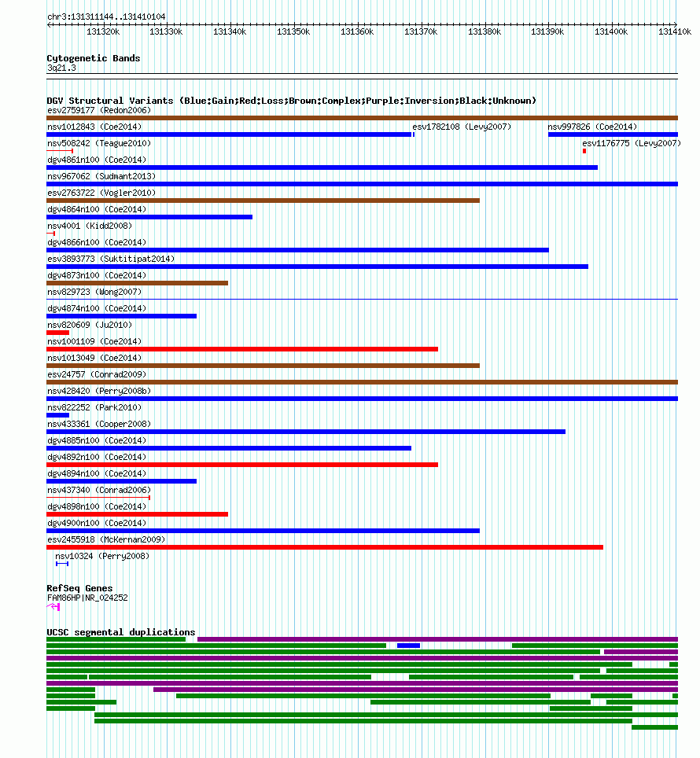
Task: Open variant dgv4861n100 (Coe2014)
Action: (97, 160)
